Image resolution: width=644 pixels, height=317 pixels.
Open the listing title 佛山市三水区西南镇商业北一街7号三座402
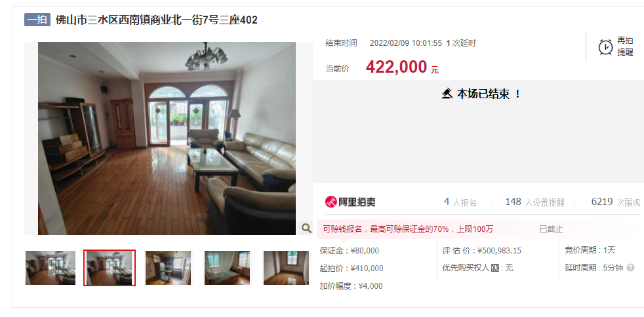pos(157,20)
